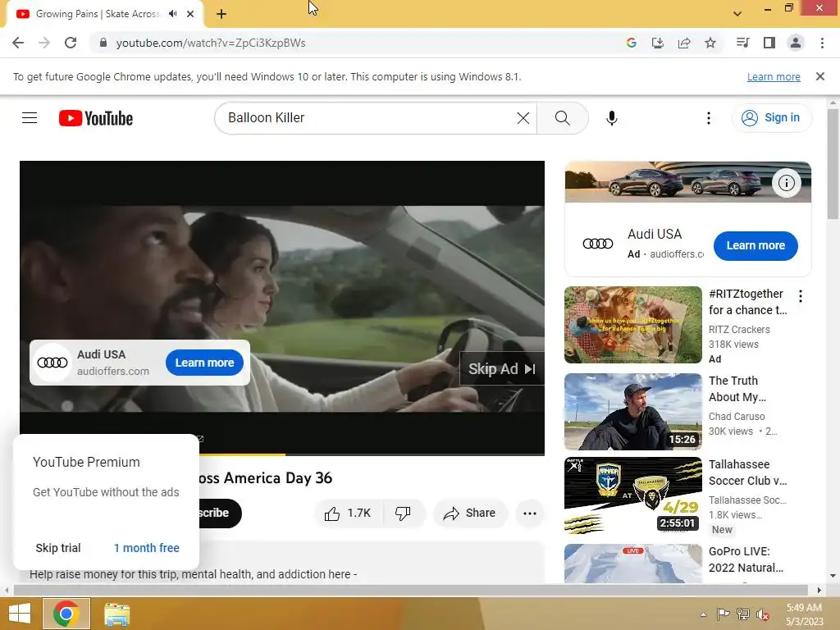Click Learn more on the video ad overlay
This screenshot has height=630, width=840.
tap(204, 363)
